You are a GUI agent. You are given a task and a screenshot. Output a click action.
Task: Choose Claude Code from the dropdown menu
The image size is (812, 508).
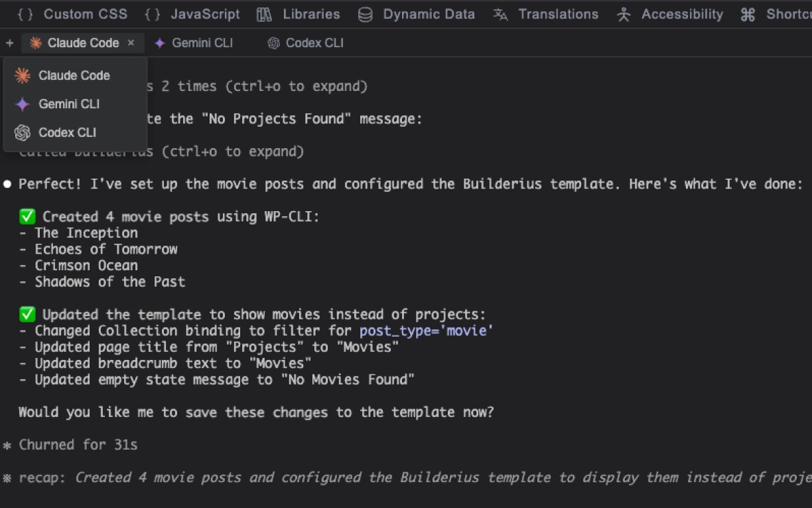tap(75, 76)
